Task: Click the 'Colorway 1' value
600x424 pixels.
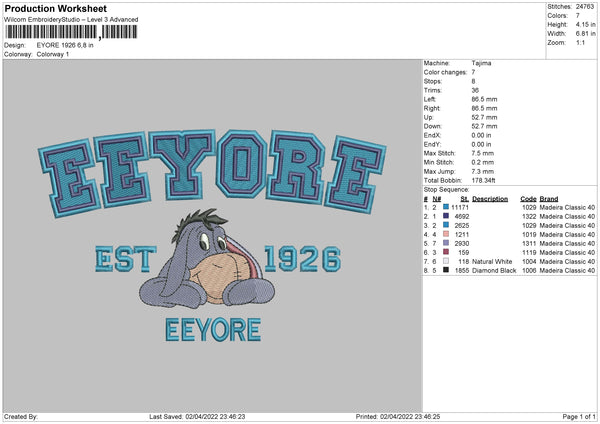Action: [x=53, y=54]
